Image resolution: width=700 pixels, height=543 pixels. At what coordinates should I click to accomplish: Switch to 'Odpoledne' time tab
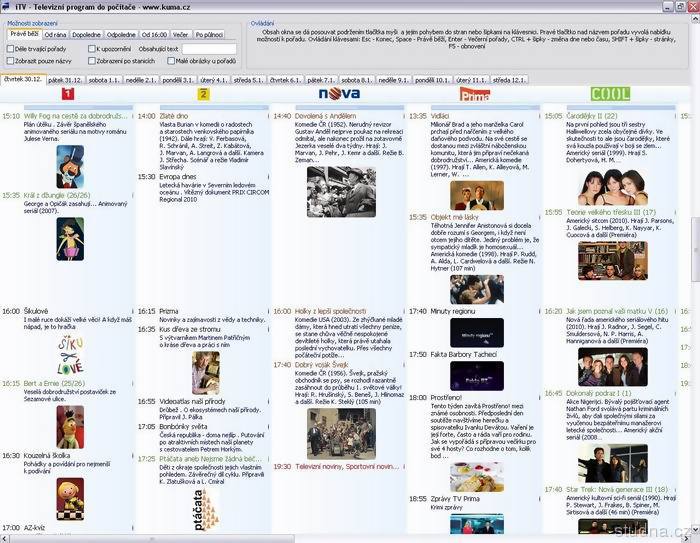(x=121, y=34)
